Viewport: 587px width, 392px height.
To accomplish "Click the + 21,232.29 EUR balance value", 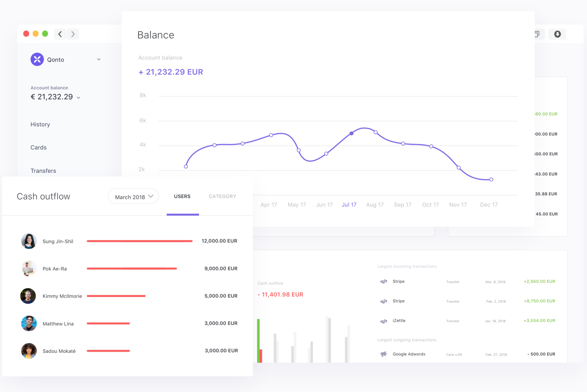I will click(x=171, y=72).
